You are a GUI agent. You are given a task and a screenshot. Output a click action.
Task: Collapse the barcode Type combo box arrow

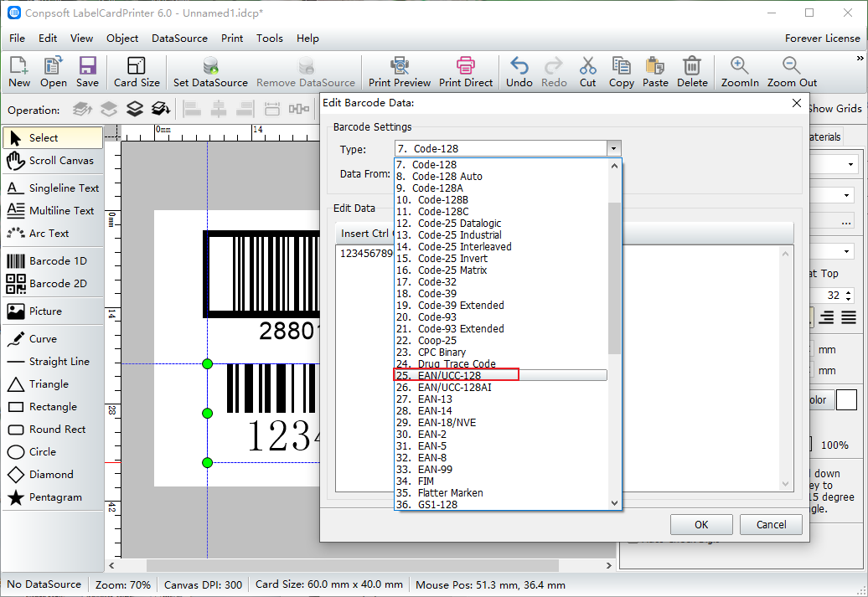tap(613, 148)
